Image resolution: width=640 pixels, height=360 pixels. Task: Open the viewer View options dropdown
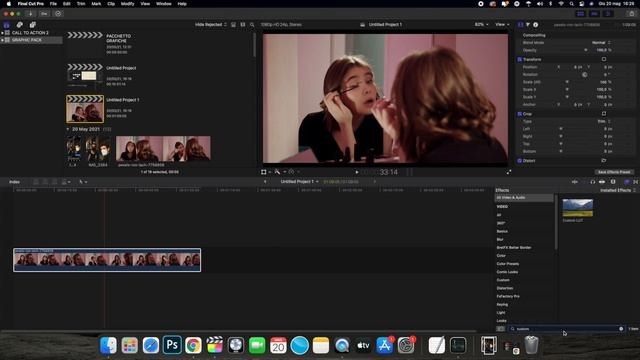pyautogui.click(x=502, y=25)
